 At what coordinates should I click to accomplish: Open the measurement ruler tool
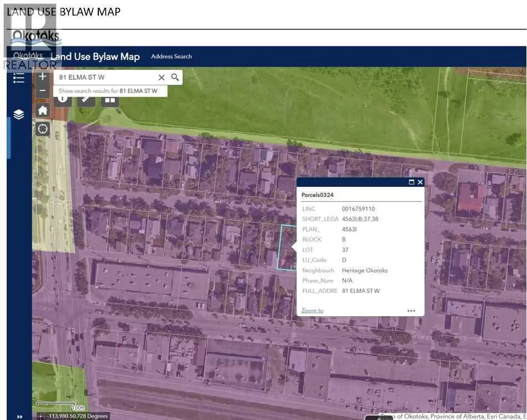[86, 100]
